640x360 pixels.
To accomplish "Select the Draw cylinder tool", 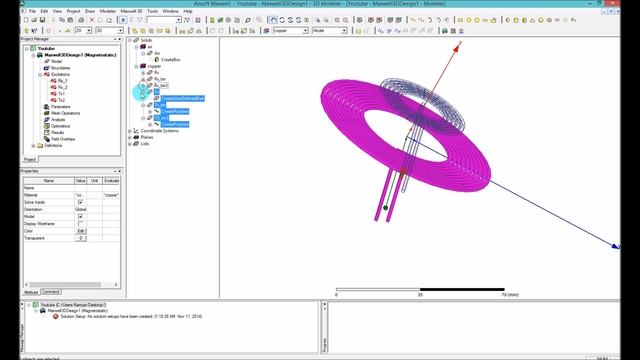I will [x=516, y=20].
